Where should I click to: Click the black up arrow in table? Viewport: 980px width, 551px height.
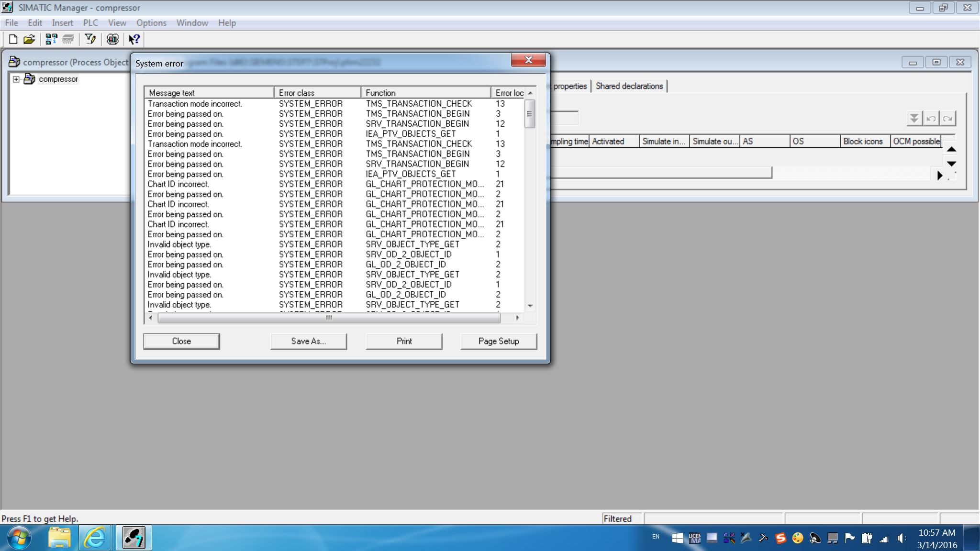click(x=951, y=149)
